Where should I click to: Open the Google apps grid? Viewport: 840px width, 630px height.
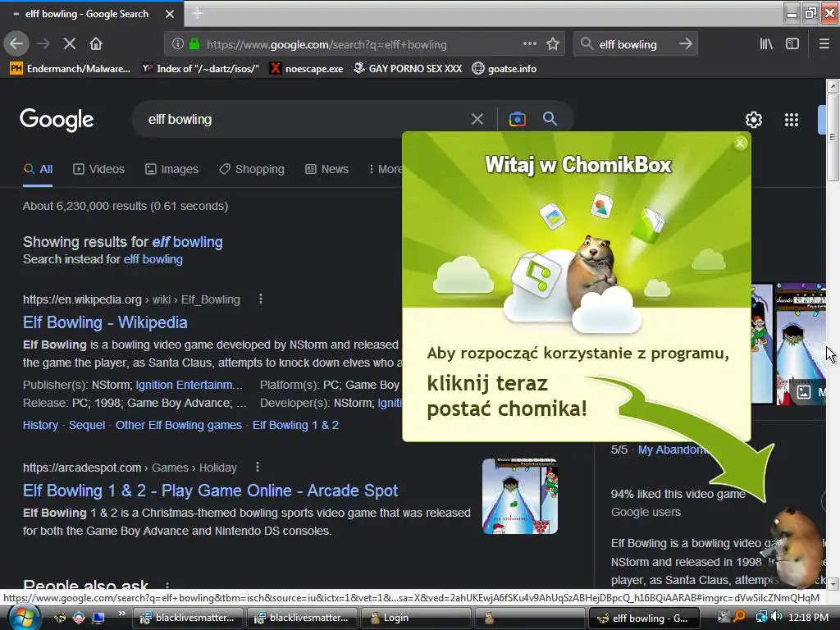pos(792,120)
